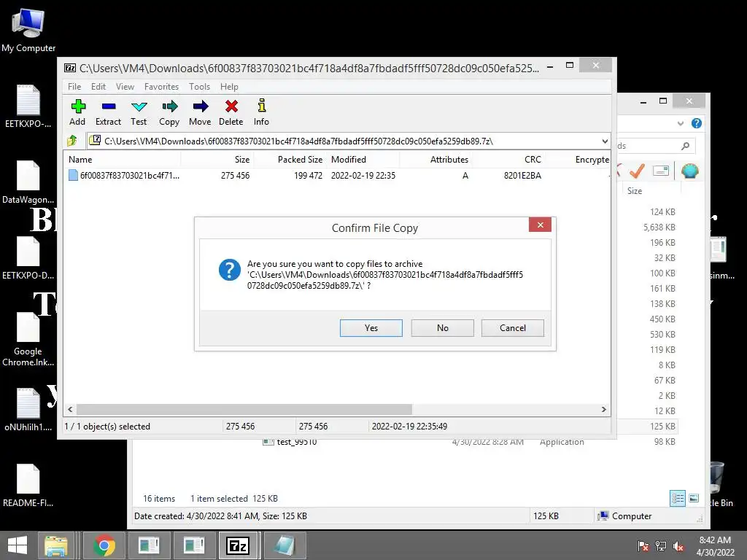Screen dimensions: 747x560
Task: Expand the 7-Zip address path dropdown
Action: point(605,141)
